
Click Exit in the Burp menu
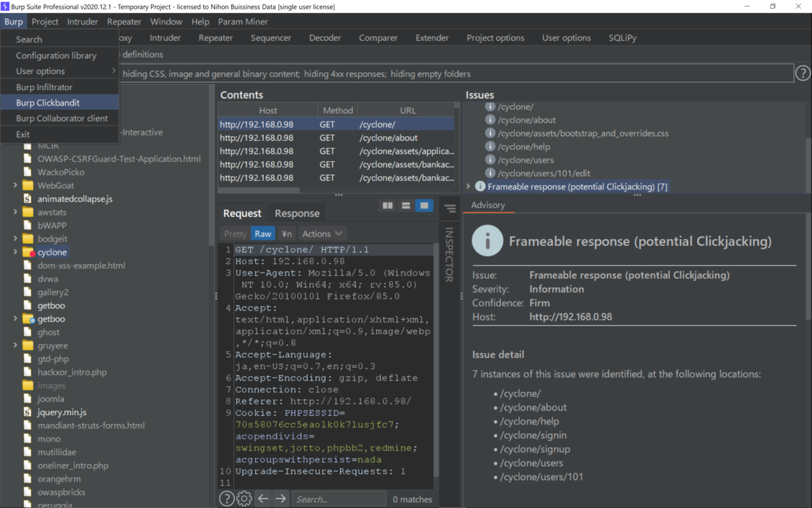60,134
